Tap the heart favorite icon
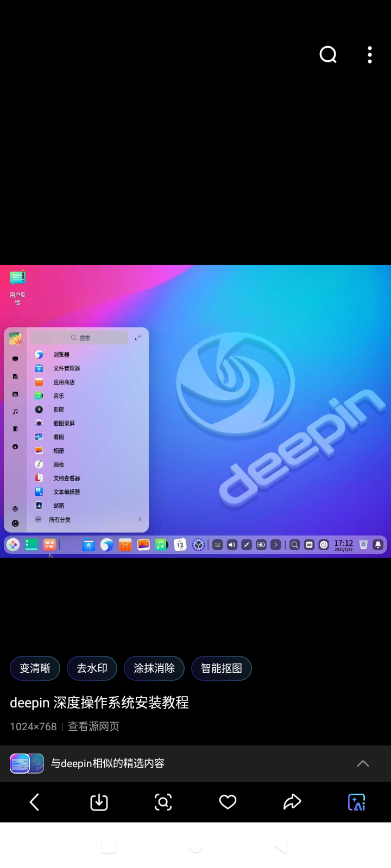391x868 pixels. pyautogui.click(x=228, y=802)
